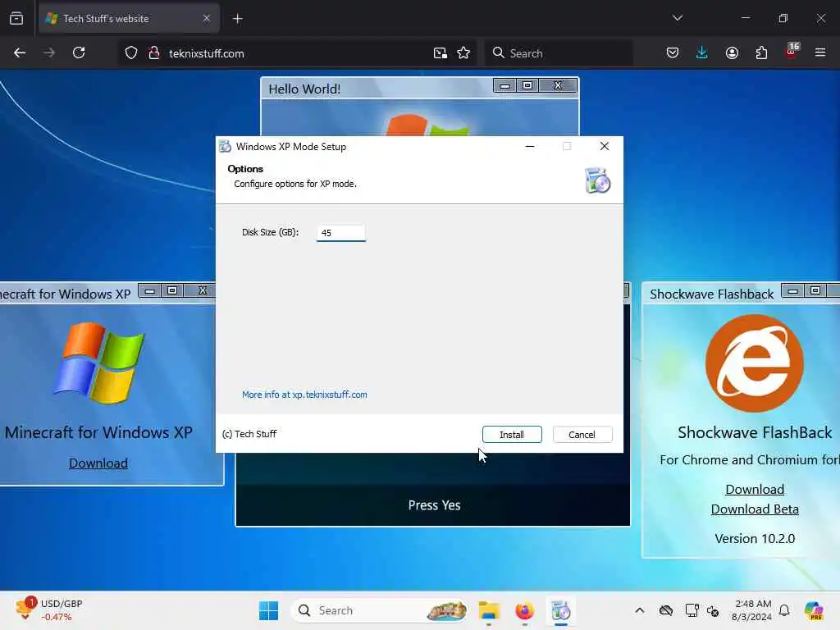Click the browser back arrow
840x630 pixels.
tap(20, 53)
